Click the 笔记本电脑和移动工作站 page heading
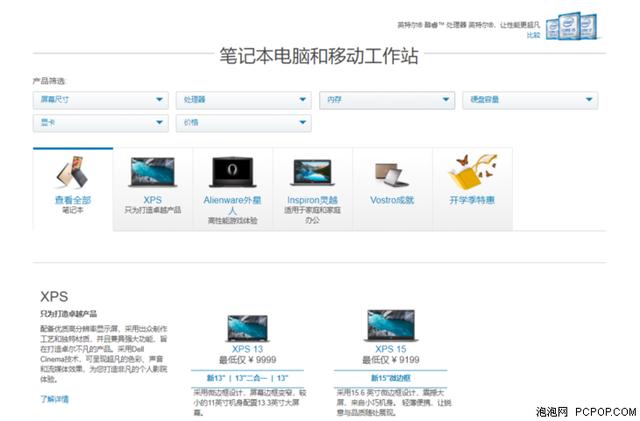The height and width of the screenshot is (421, 640). pos(319,56)
